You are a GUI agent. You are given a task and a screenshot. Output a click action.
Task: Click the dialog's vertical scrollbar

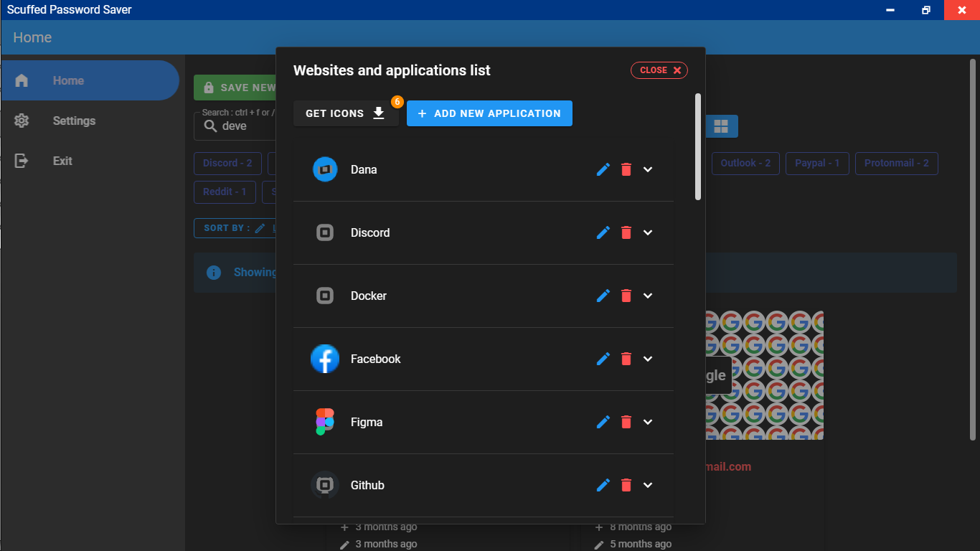698,146
